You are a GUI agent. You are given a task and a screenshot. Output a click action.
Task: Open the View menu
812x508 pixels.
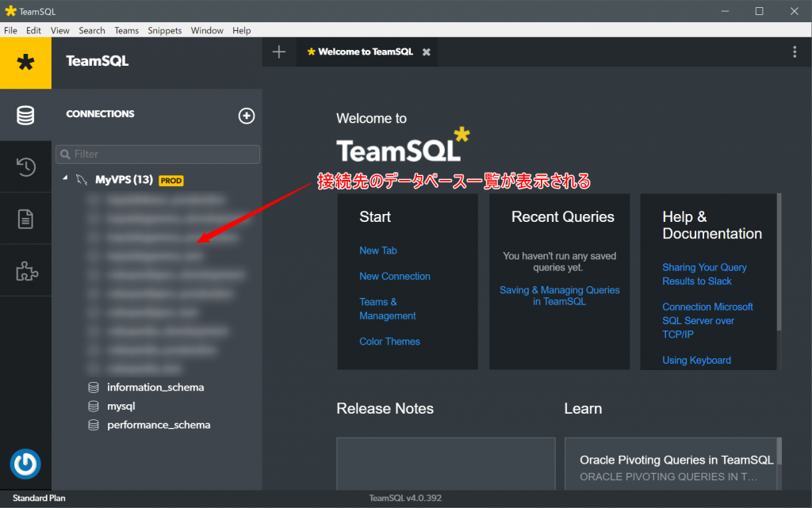(60, 31)
